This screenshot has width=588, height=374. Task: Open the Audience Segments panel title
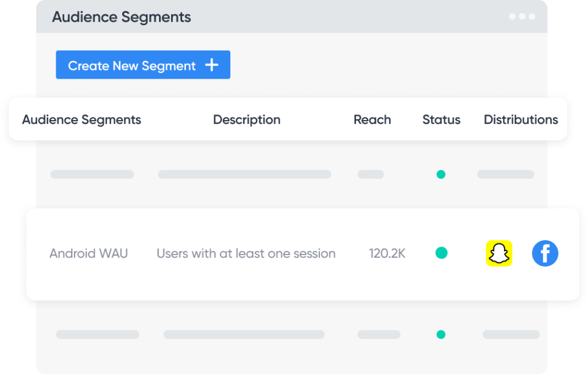pos(121,17)
